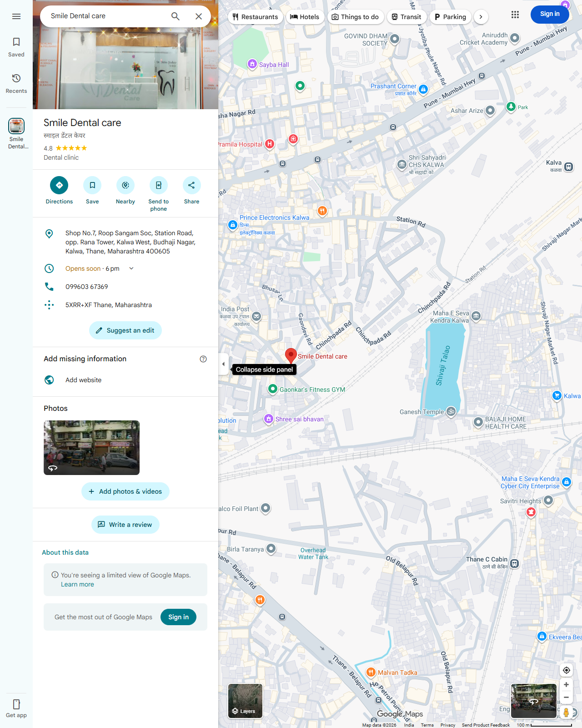Open the street view photo thumbnail

click(x=91, y=448)
